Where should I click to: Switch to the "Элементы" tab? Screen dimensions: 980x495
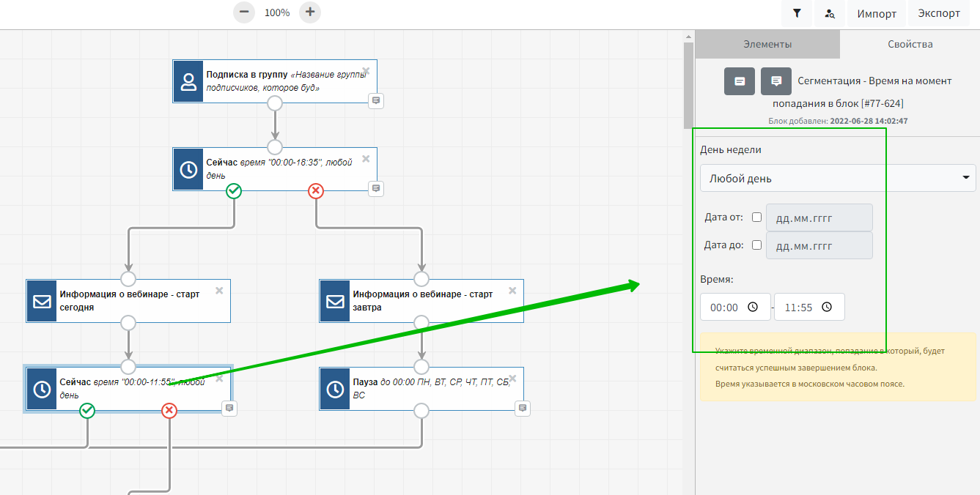pyautogui.click(x=767, y=44)
